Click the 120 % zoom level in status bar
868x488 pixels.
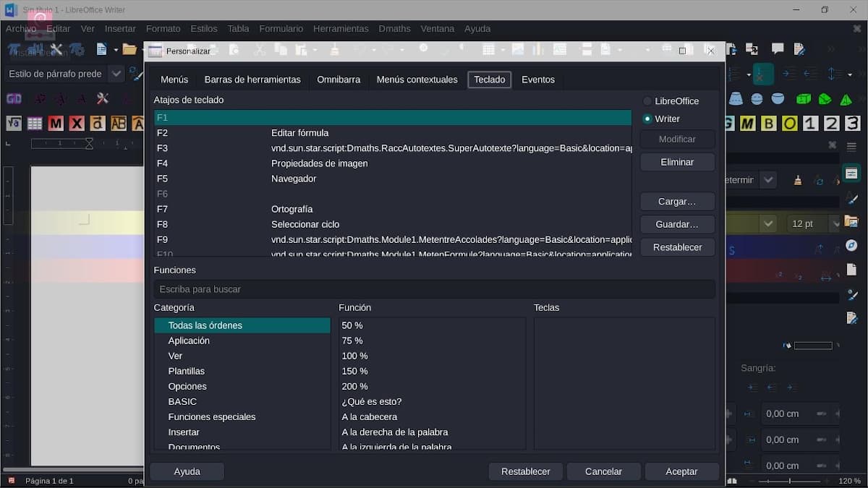coord(850,481)
